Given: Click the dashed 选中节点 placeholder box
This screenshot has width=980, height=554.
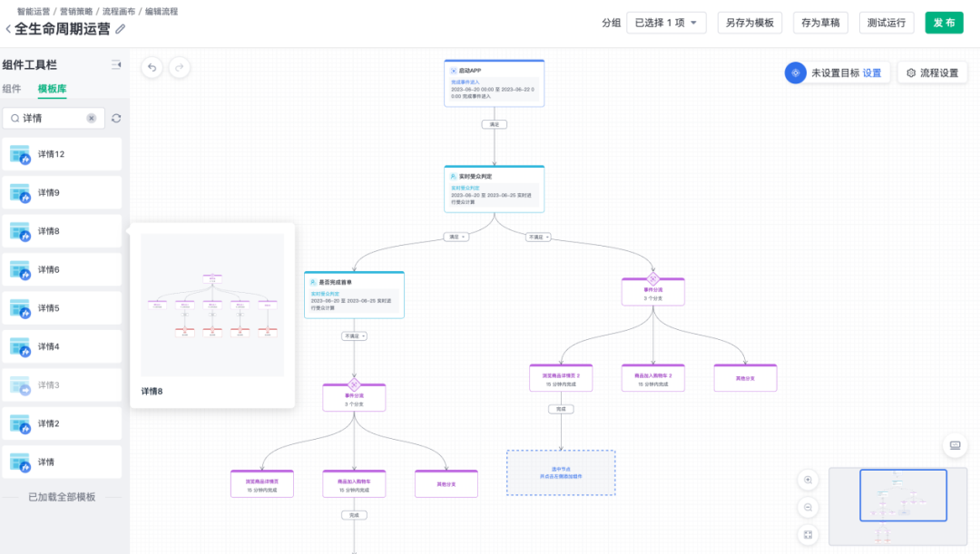Looking at the screenshot, I should point(561,472).
